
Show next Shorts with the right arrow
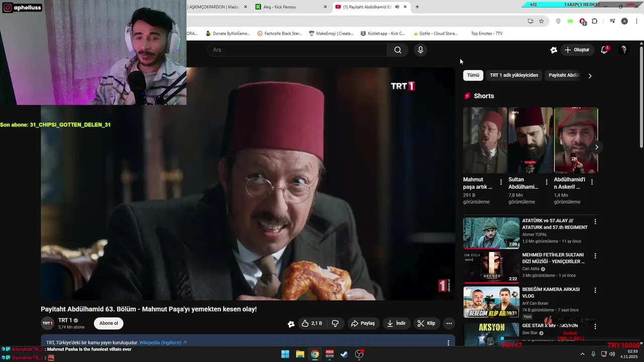coord(597,147)
